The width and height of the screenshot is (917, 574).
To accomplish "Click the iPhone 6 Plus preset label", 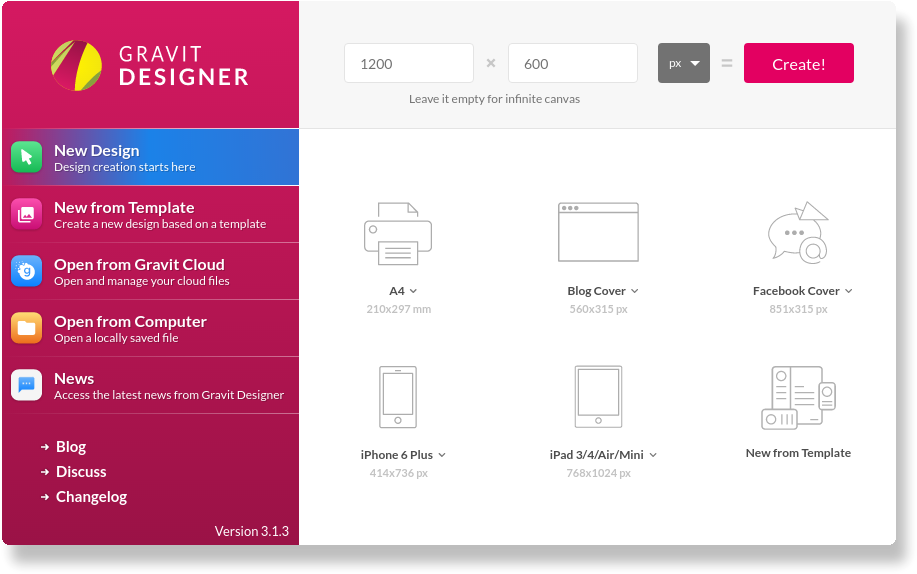I will (397, 455).
